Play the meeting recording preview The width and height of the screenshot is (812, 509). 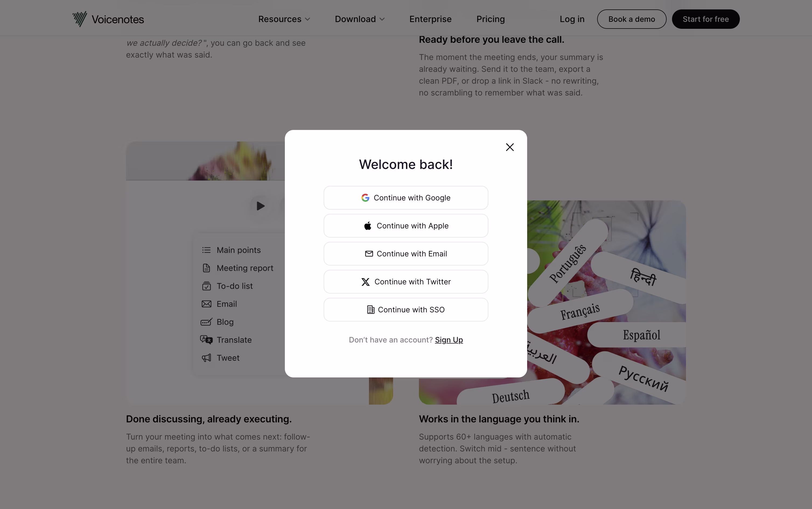(260, 206)
